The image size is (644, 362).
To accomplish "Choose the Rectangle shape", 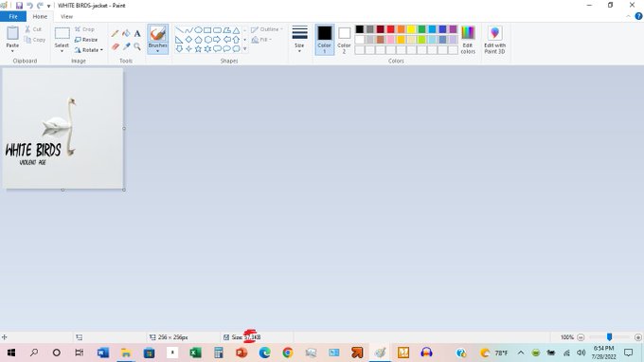I will coord(207,30).
